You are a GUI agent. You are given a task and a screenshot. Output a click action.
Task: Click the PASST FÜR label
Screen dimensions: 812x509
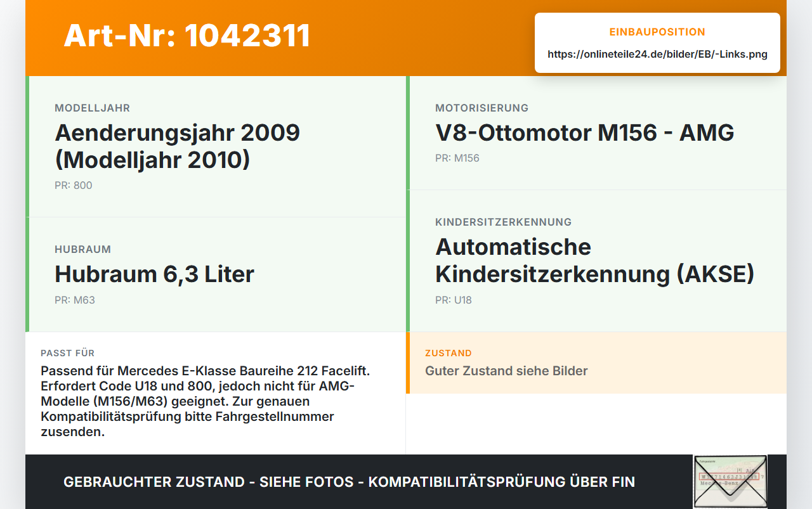67,353
